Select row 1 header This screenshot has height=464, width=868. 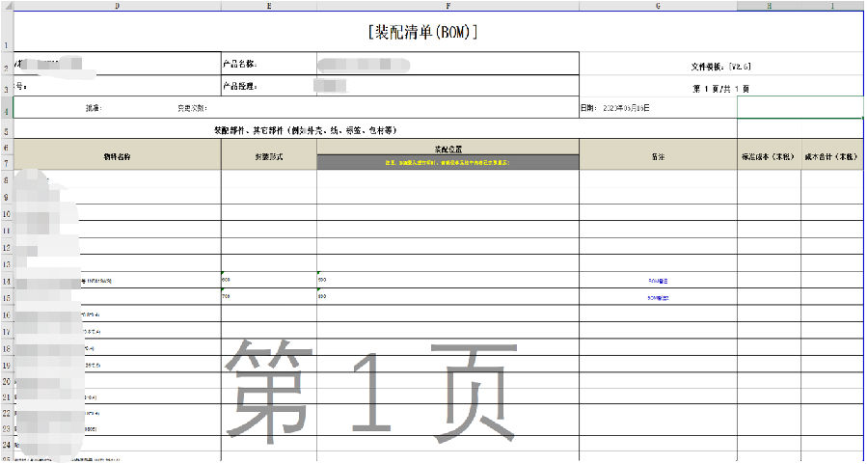(x=6, y=31)
